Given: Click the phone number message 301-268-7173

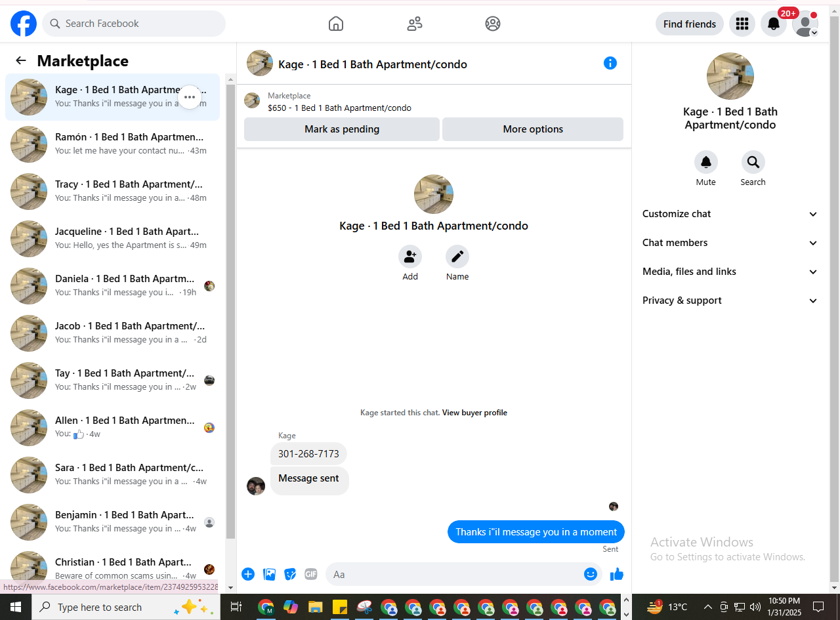Looking at the screenshot, I should (x=308, y=454).
